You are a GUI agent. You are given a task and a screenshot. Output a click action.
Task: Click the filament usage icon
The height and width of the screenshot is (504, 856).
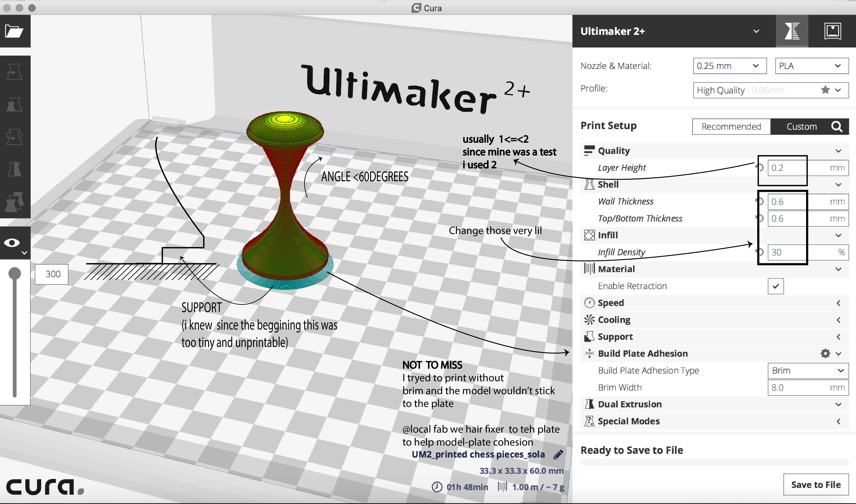tap(502, 487)
